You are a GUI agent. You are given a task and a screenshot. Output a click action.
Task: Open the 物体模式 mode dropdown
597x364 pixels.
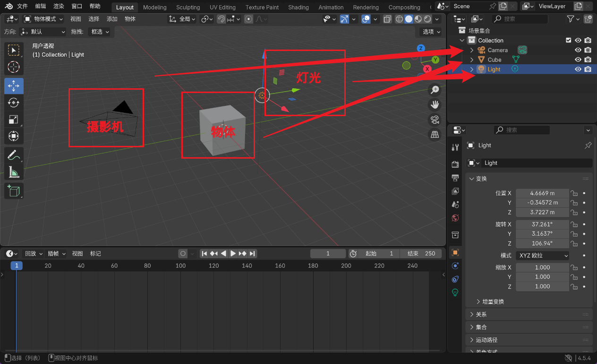(x=44, y=19)
